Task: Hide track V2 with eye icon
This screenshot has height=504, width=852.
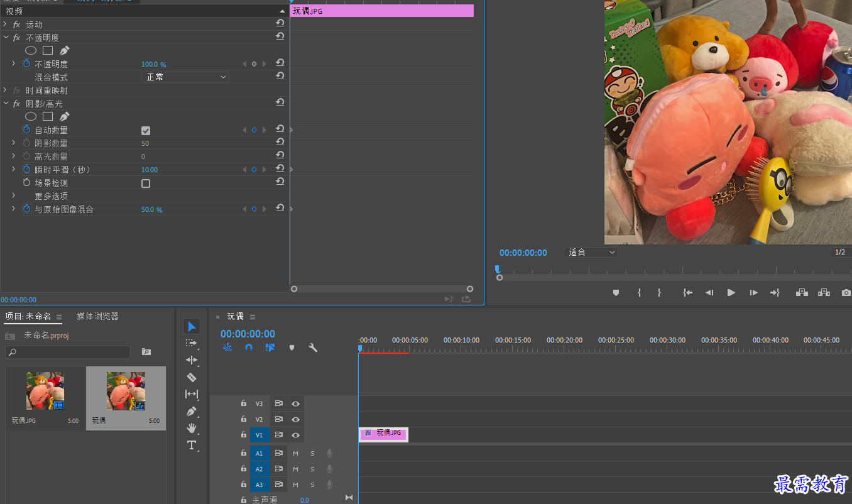Action: pos(295,419)
